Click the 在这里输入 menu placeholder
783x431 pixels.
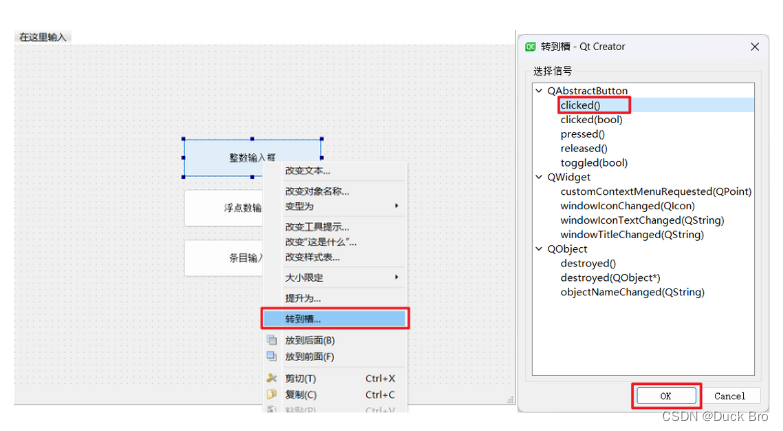pos(42,37)
